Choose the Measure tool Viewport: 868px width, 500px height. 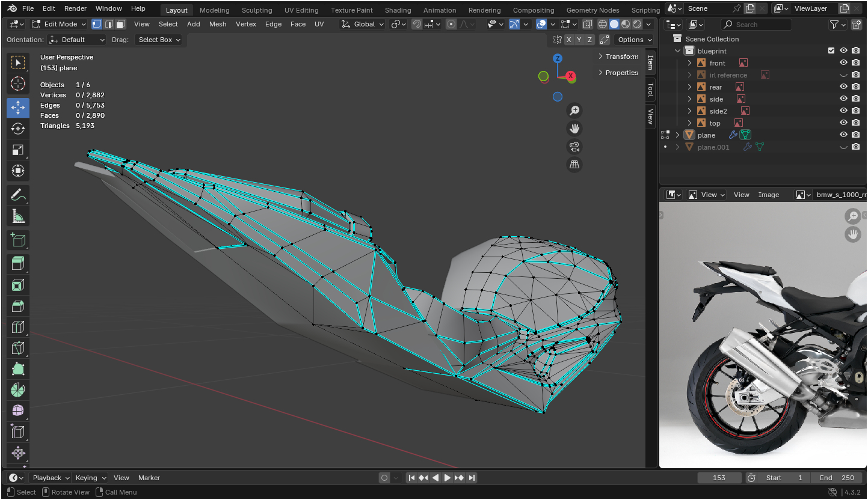pos(18,216)
